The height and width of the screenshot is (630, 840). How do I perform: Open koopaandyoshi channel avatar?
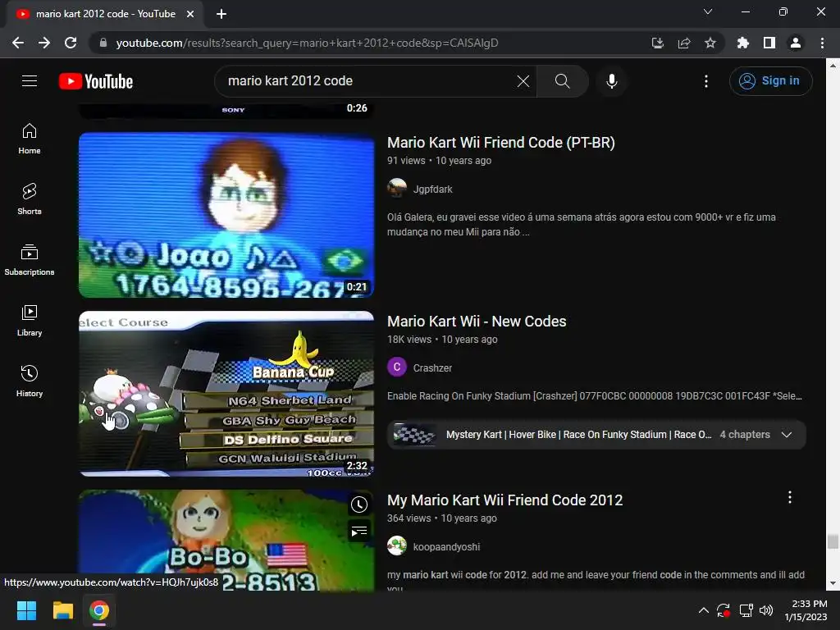click(397, 546)
